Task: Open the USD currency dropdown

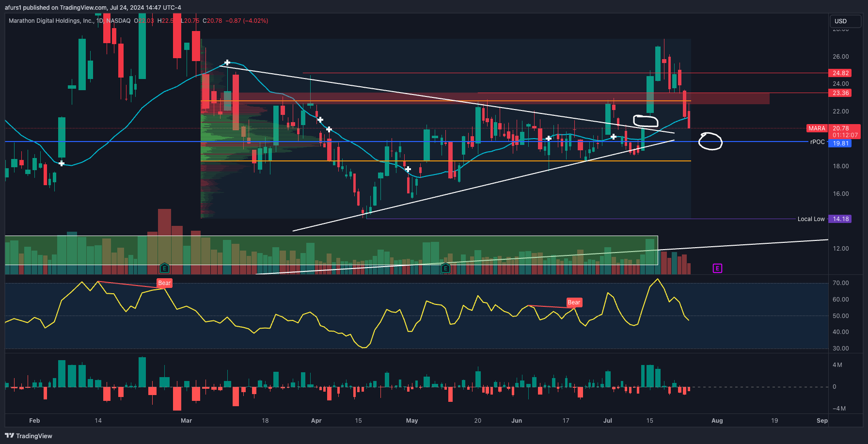Action: point(846,21)
